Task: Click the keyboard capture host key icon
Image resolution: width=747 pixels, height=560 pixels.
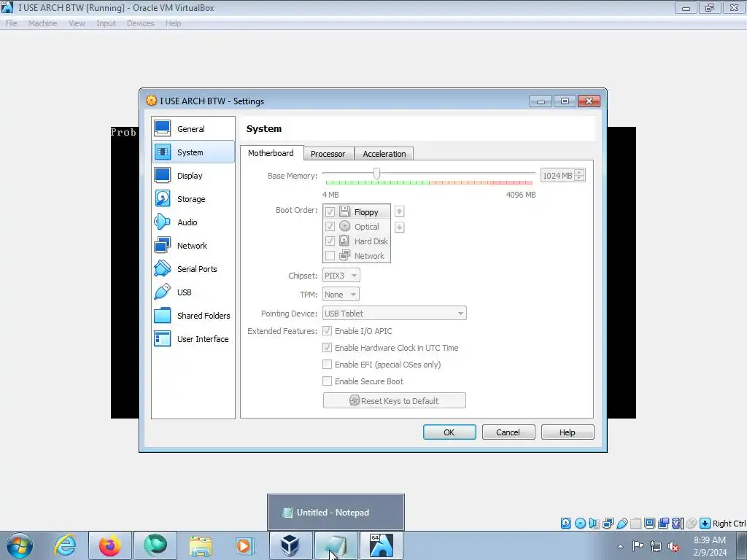Action: [x=705, y=524]
